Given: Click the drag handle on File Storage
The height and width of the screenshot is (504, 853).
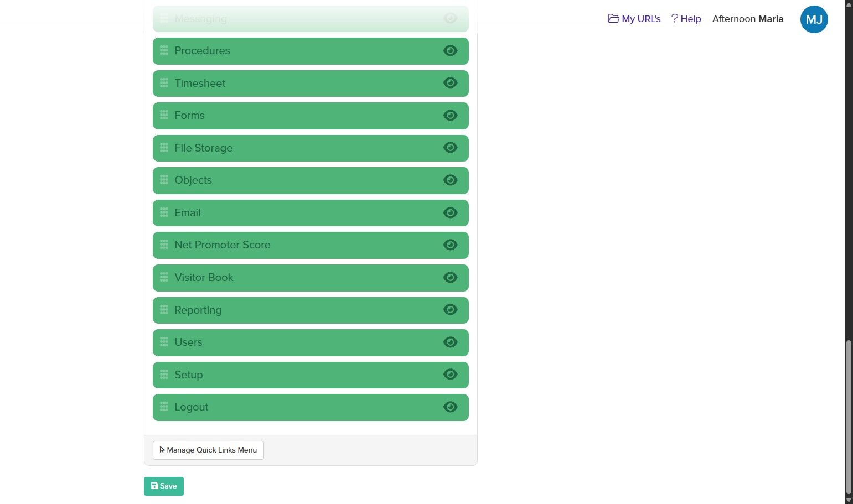Looking at the screenshot, I should click(164, 148).
